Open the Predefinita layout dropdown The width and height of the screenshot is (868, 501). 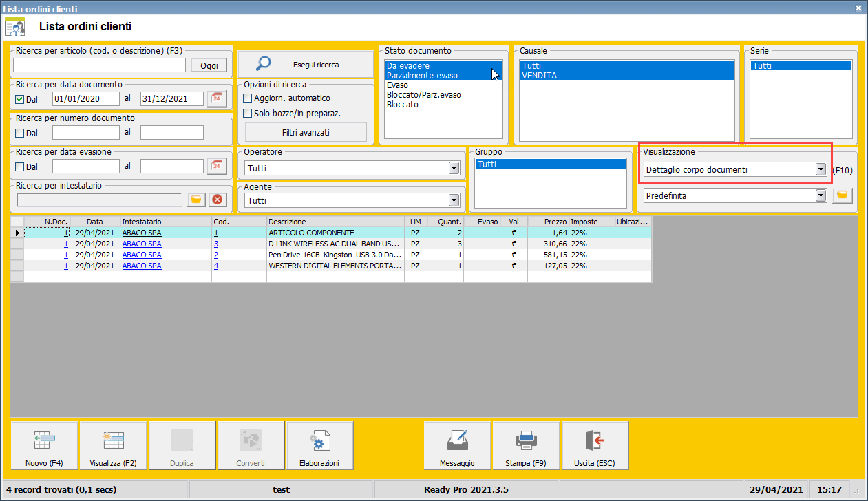point(821,195)
